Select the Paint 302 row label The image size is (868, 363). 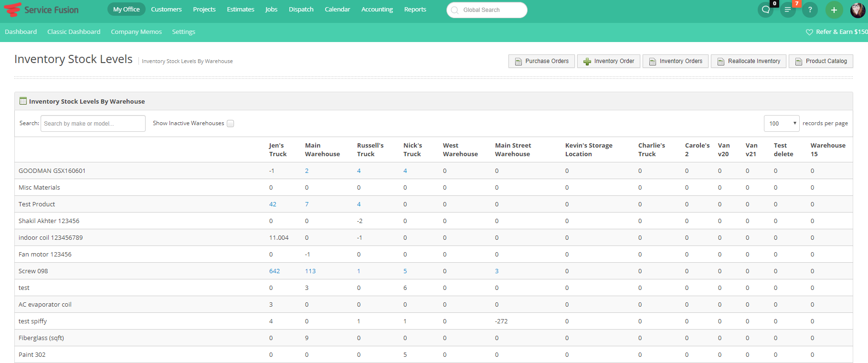32,354
